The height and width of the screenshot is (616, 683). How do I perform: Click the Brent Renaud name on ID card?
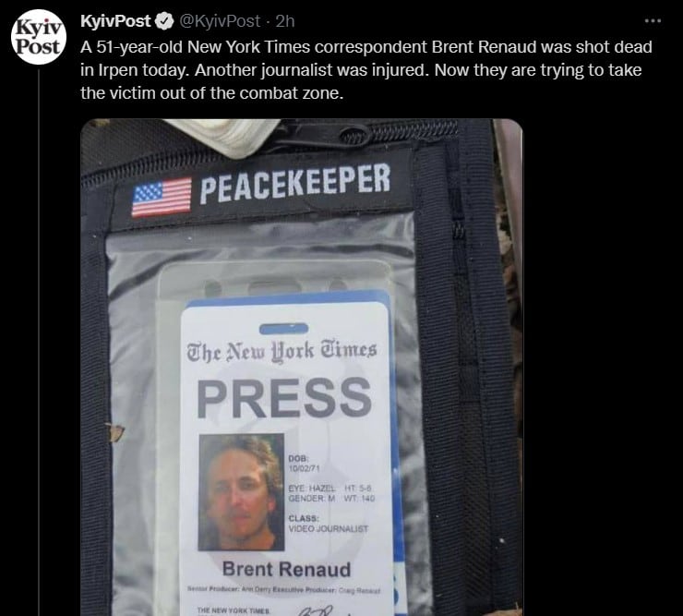tap(286, 569)
